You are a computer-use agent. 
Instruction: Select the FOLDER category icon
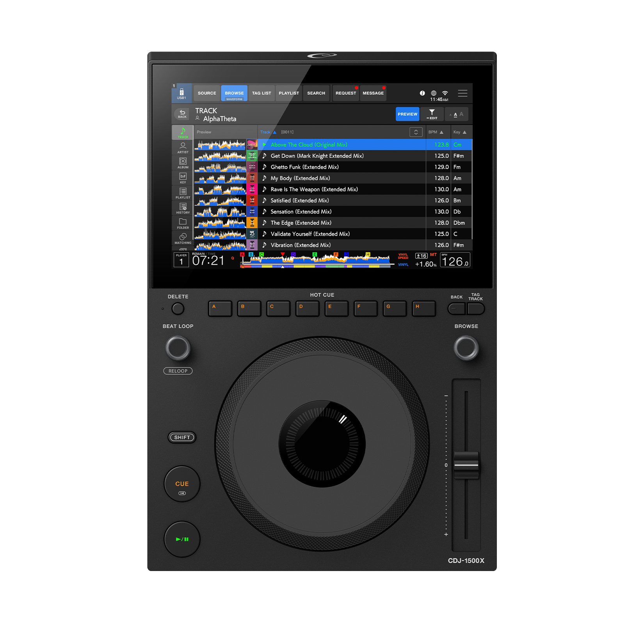pyautogui.click(x=183, y=223)
